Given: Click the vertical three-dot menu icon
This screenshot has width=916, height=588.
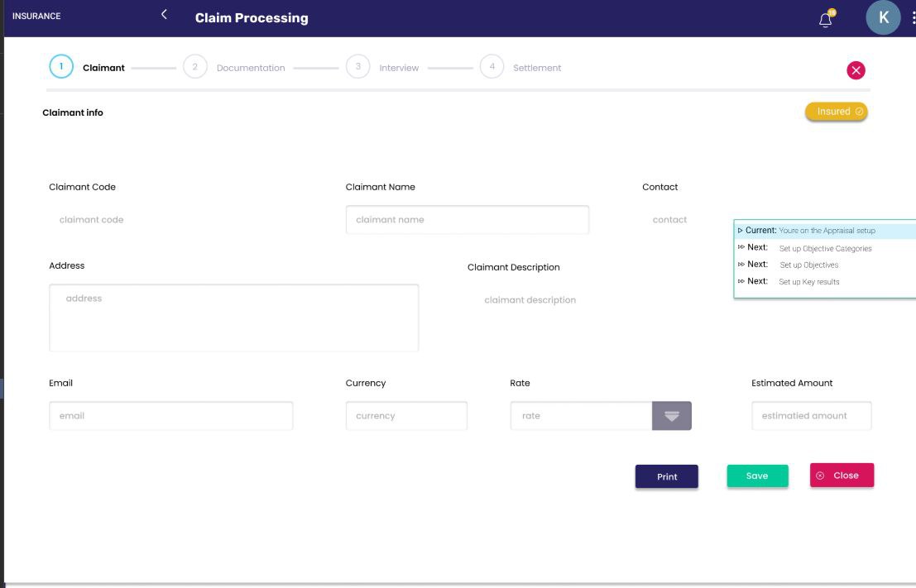Looking at the screenshot, I should [x=913, y=18].
